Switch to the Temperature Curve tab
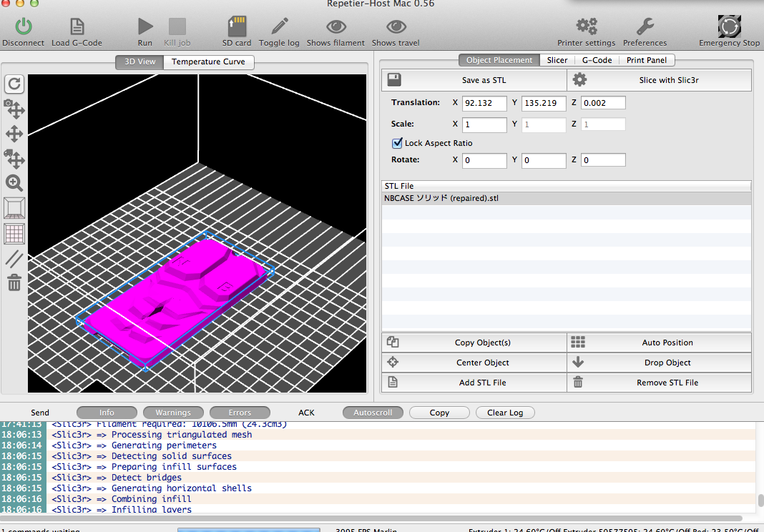Image resolution: width=764 pixels, height=532 pixels. click(x=208, y=61)
